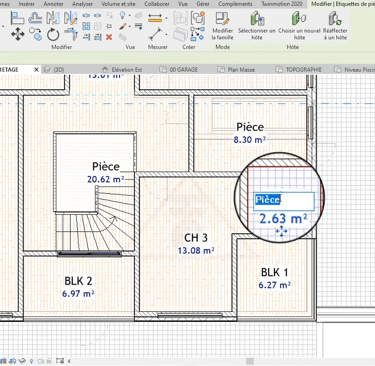The width and height of the screenshot is (375, 366).
Task: Open the Gérer ribbon tab
Action: 203,4
